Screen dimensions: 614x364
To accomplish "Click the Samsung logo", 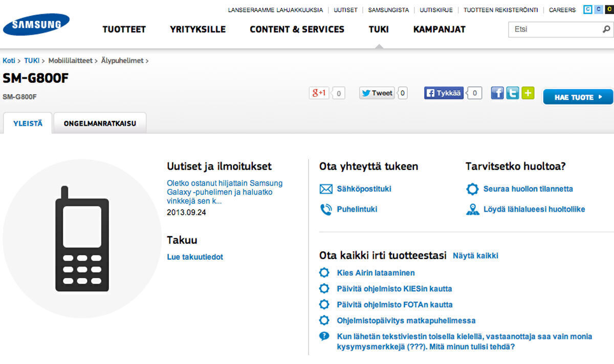I will 36,25.
